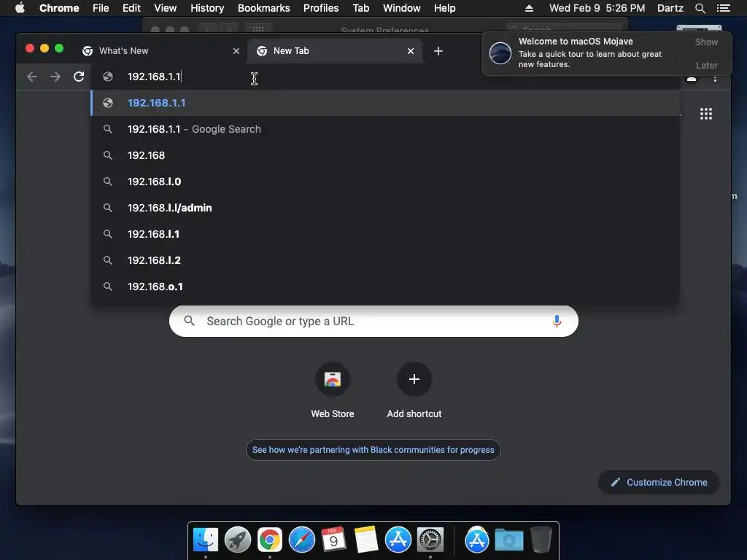Screen dimensions: 747x560
Task: Open Launchpad from the Dock
Action: click(x=238, y=540)
